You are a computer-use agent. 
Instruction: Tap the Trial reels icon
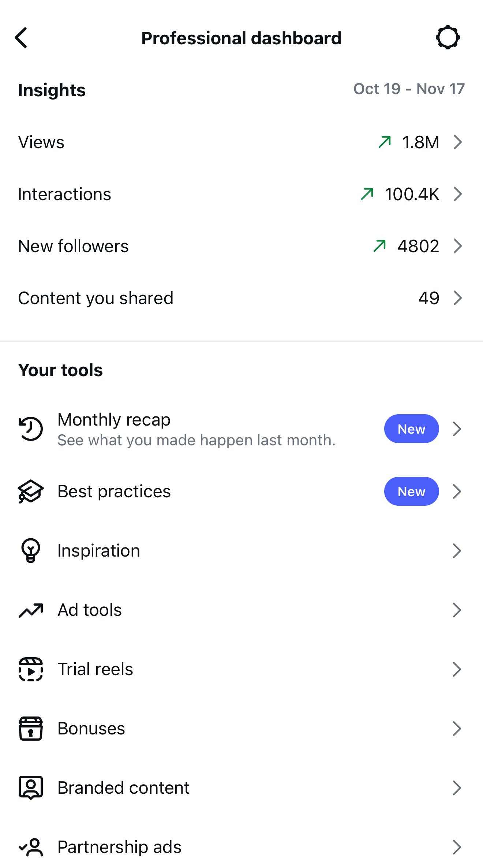click(x=31, y=669)
